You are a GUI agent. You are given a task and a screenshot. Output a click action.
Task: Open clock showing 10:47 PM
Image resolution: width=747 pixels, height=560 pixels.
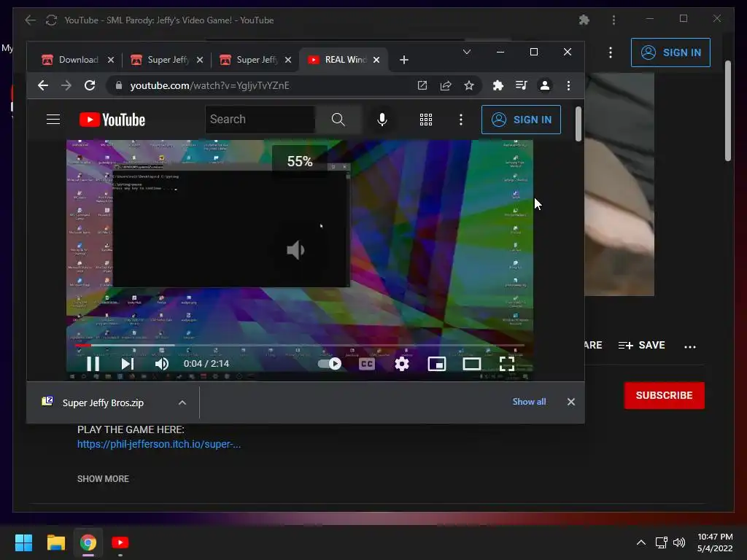point(715,542)
